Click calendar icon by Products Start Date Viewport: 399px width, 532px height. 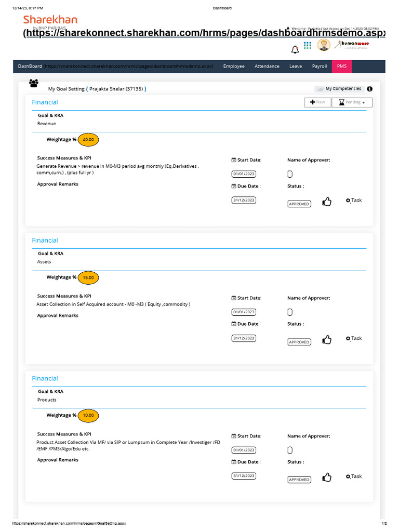point(234,436)
